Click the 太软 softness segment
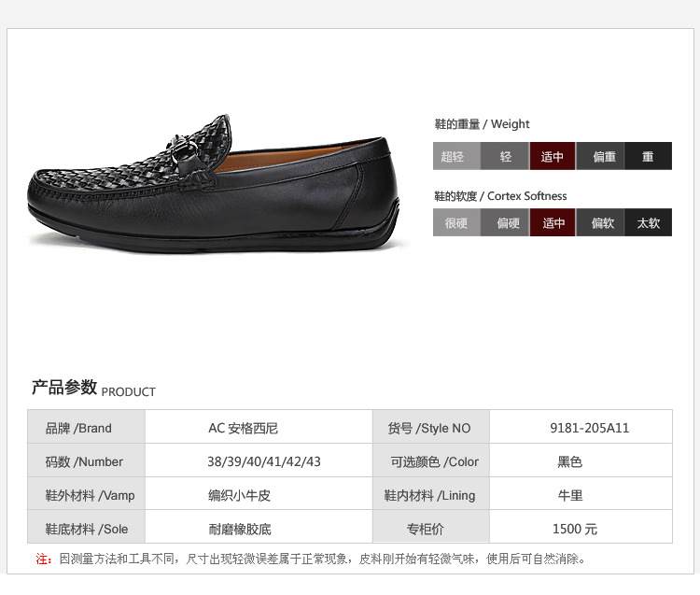The image size is (700, 595). (648, 222)
